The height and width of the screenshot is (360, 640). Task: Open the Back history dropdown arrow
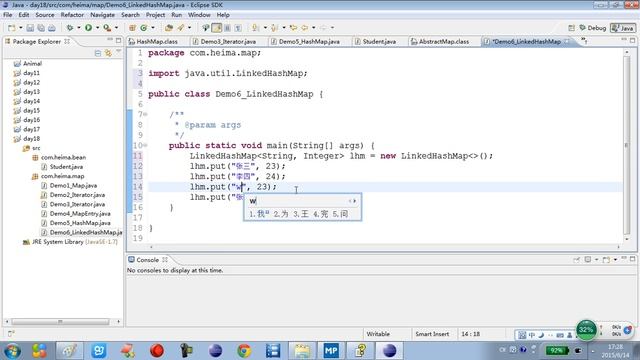[x=313, y=28]
